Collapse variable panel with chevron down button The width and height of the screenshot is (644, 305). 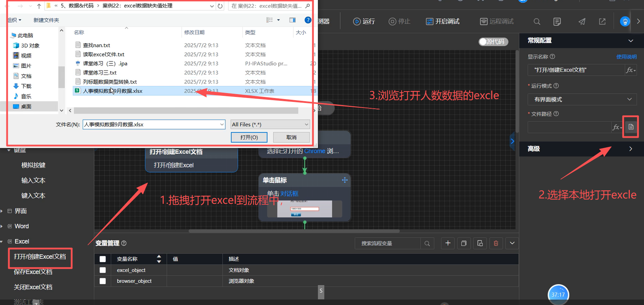512,243
